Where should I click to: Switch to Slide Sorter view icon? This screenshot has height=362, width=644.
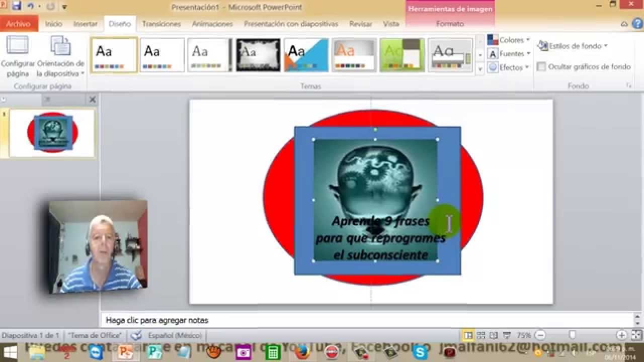point(481,335)
